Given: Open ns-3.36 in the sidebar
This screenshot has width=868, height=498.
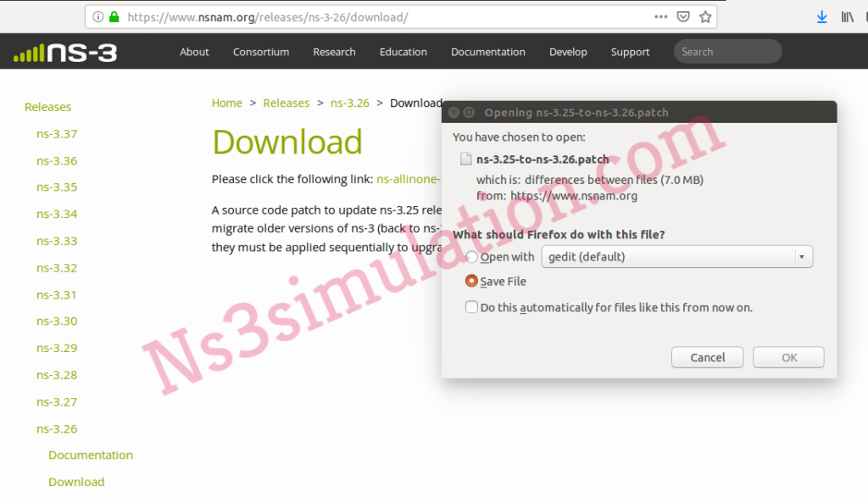Looking at the screenshot, I should tap(57, 161).
